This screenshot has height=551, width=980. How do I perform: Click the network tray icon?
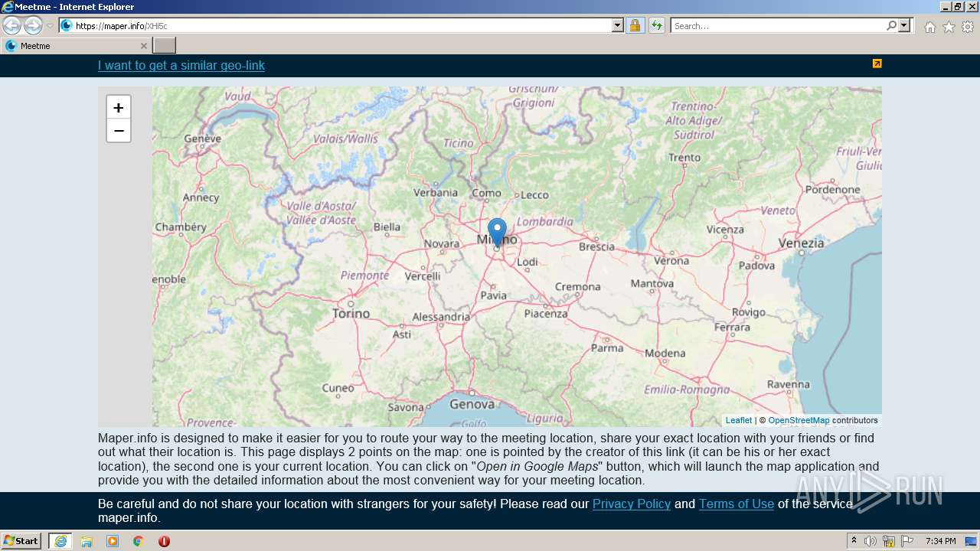889,541
